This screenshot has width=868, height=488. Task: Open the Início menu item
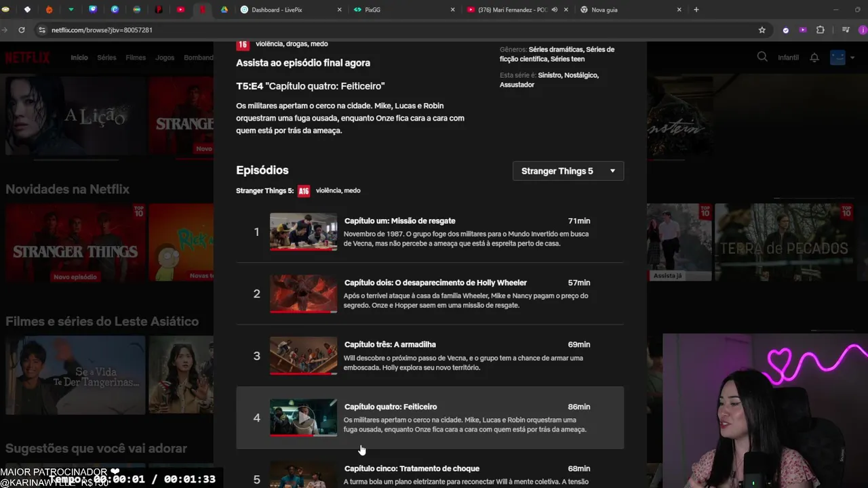point(79,58)
